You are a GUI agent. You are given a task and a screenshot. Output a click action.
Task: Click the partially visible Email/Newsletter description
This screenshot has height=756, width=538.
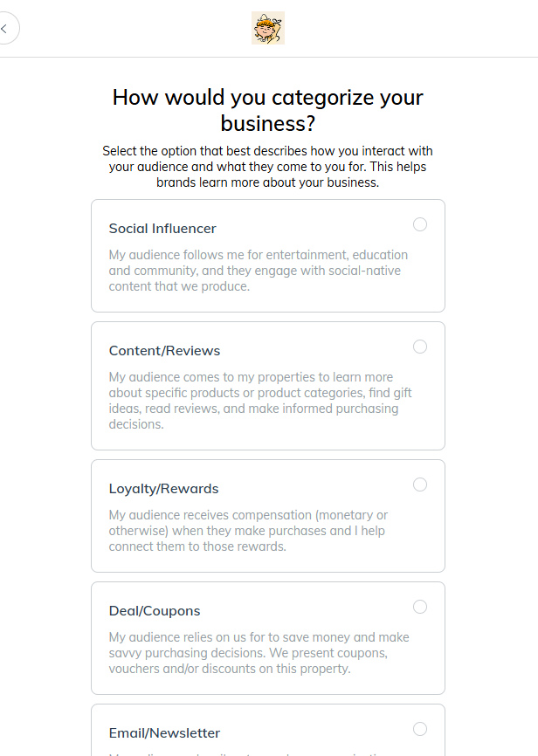(x=259, y=753)
